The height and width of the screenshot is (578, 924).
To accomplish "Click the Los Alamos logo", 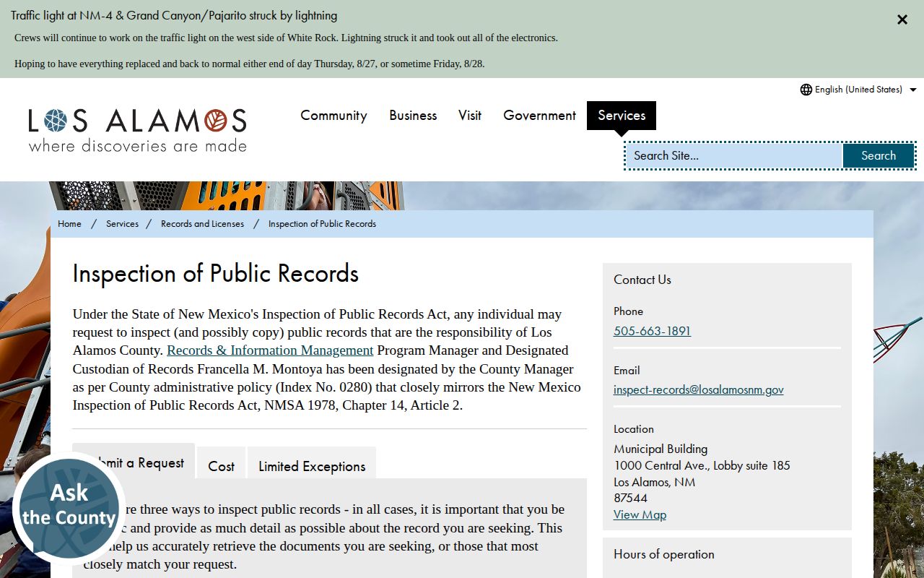I will pos(137,130).
